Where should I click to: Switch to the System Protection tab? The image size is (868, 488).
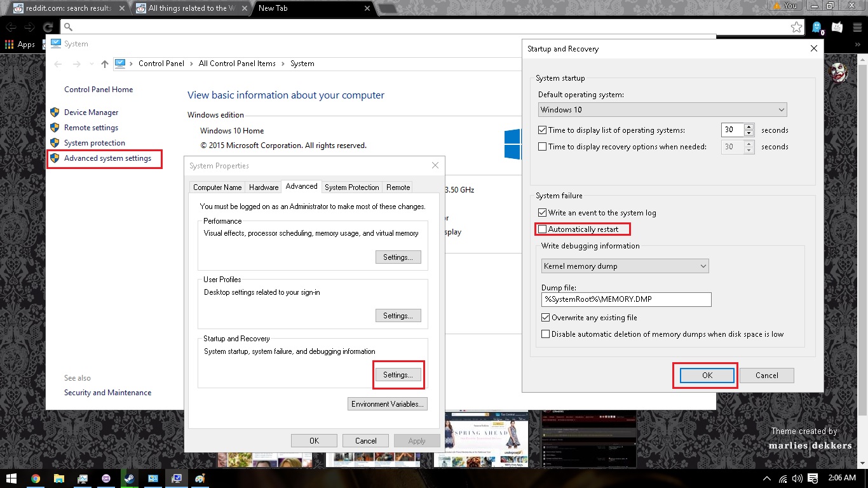tap(352, 187)
